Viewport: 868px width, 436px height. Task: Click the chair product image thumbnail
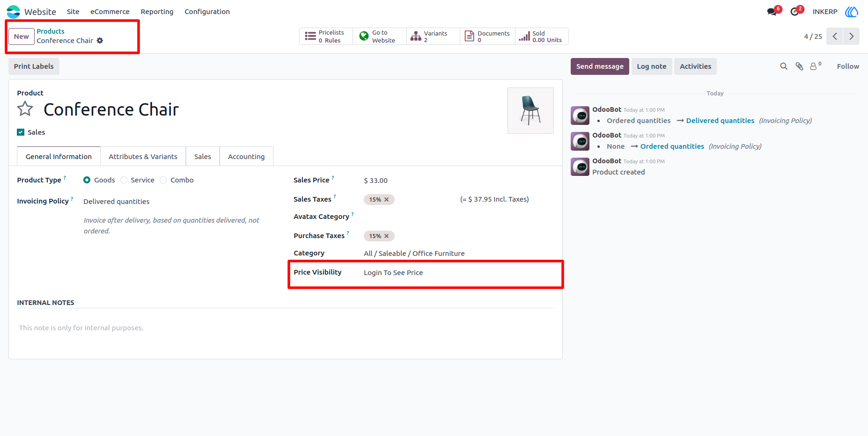coord(531,111)
